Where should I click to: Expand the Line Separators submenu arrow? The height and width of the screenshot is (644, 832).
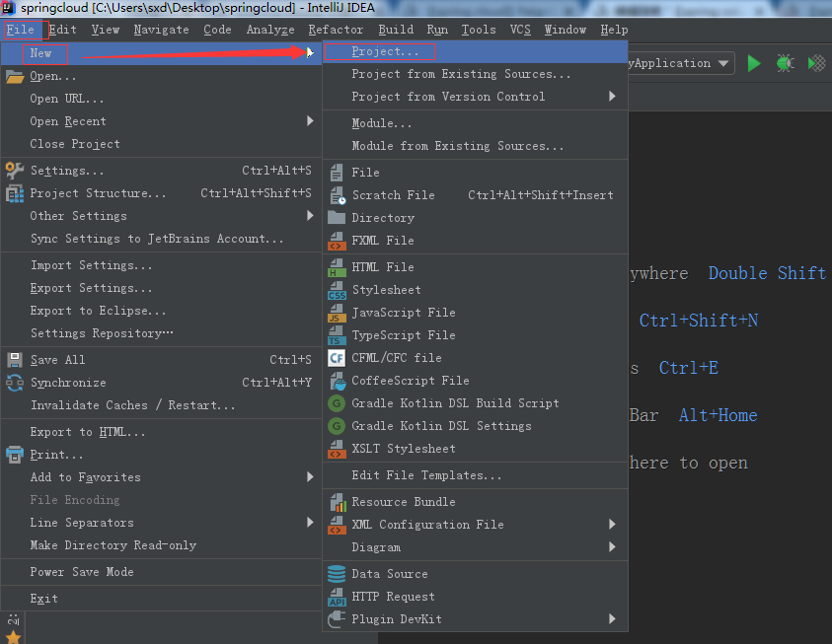click(x=310, y=522)
